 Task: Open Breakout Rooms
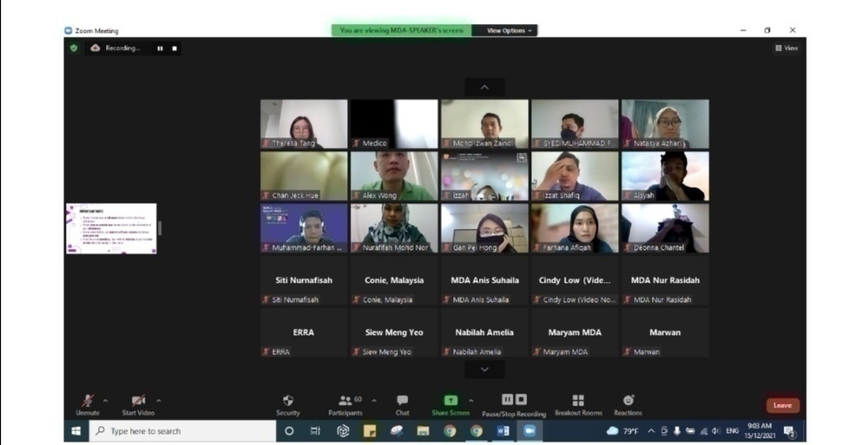click(x=578, y=402)
